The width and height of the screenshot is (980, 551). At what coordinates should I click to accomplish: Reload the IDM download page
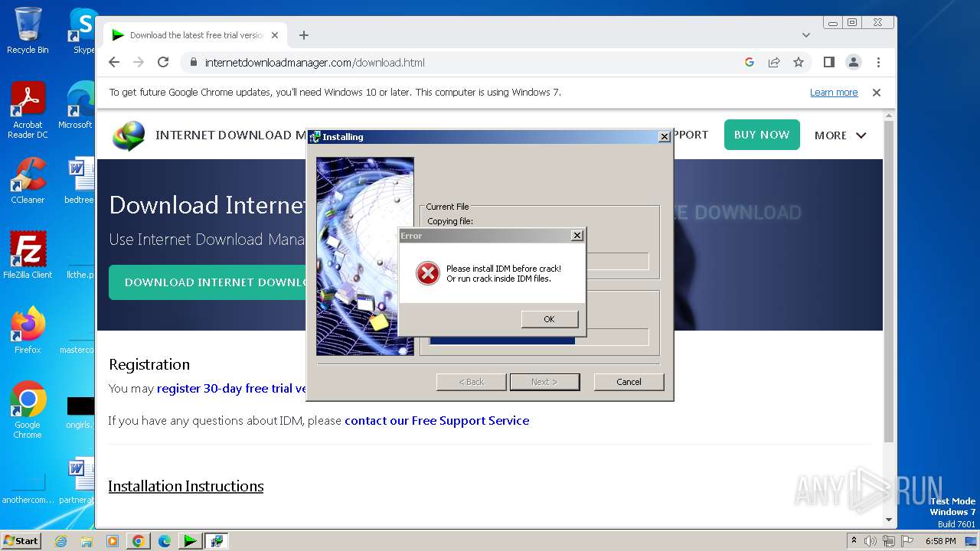(x=163, y=63)
